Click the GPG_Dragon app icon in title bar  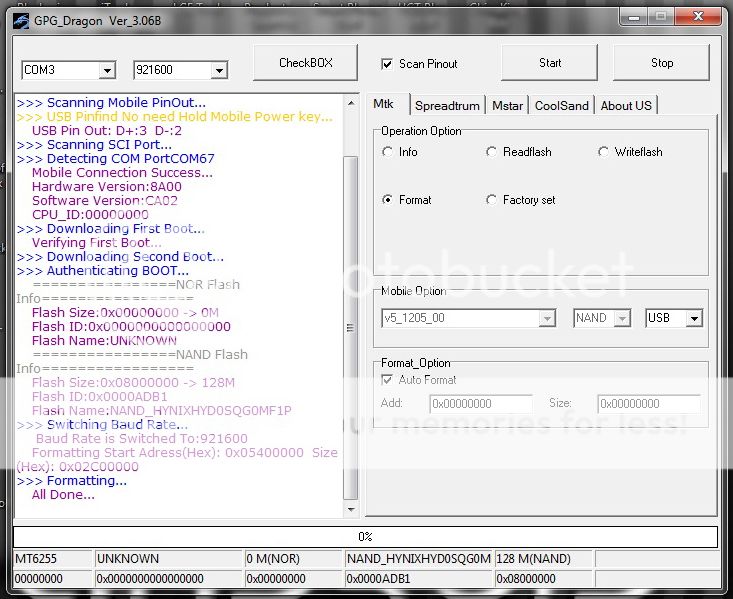pos(20,18)
